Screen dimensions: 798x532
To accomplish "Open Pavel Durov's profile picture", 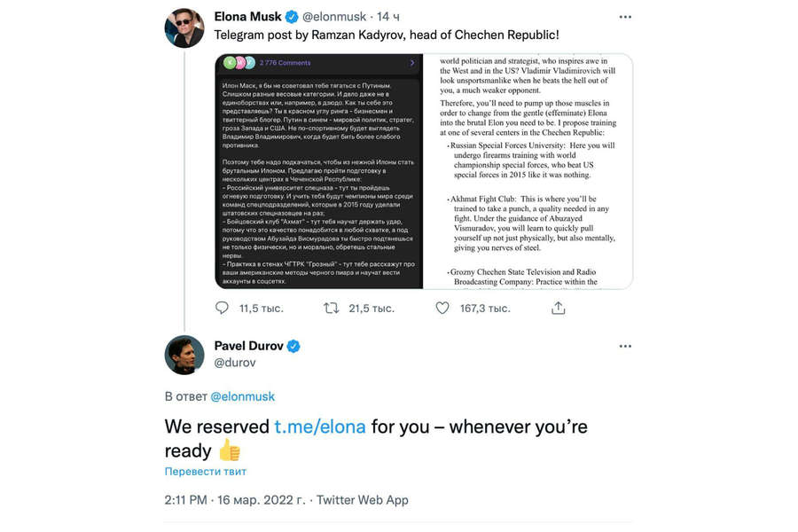I will [x=184, y=355].
